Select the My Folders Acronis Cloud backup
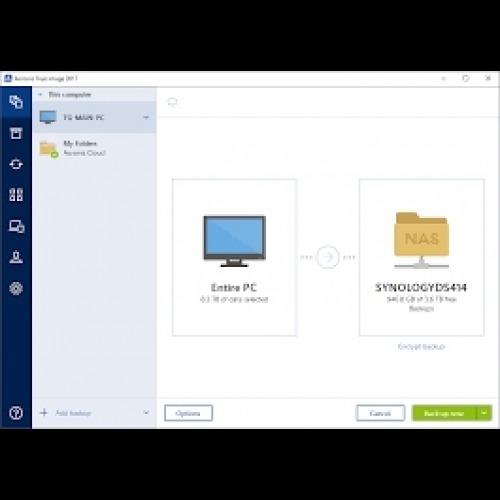500x500 pixels. pyautogui.click(x=94, y=149)
